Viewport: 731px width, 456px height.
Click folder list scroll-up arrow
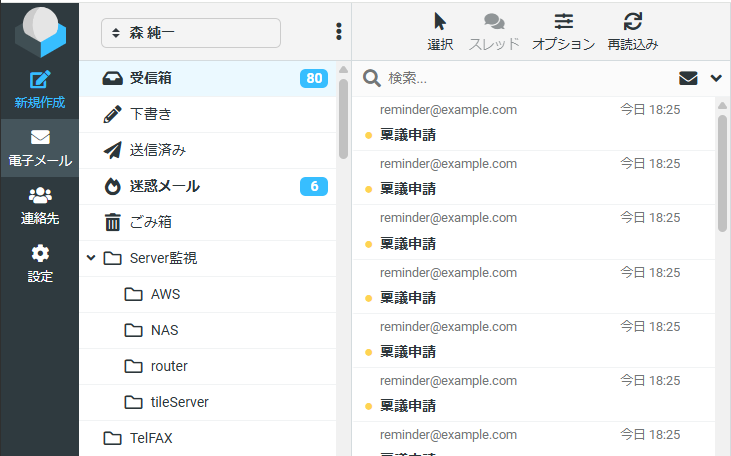(344, 69)
